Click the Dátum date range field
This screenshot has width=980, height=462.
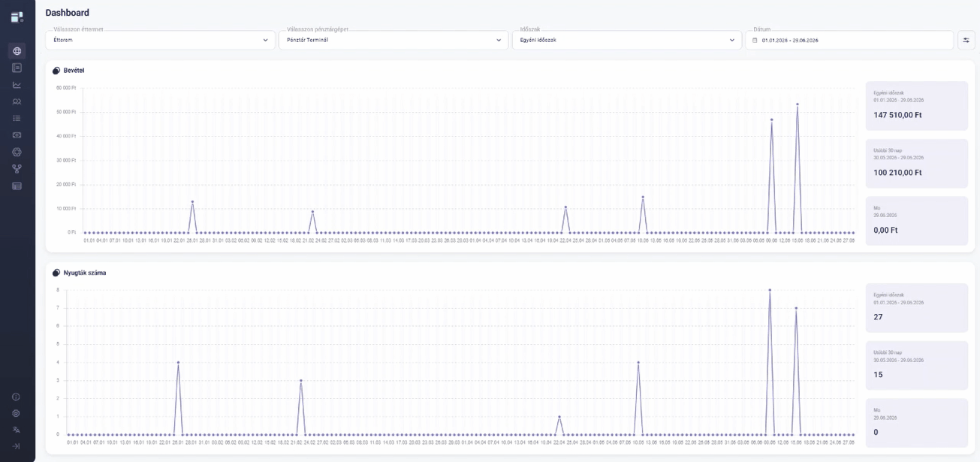849,41
